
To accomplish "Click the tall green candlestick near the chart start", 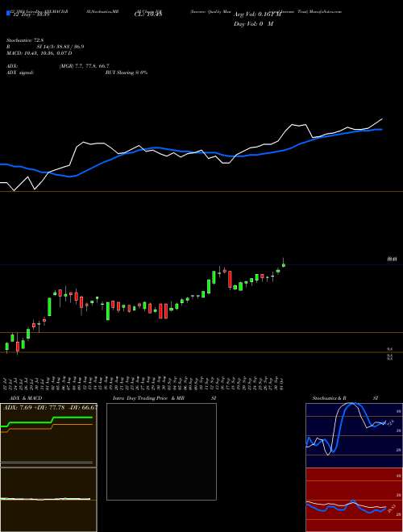I will point(49,307).
